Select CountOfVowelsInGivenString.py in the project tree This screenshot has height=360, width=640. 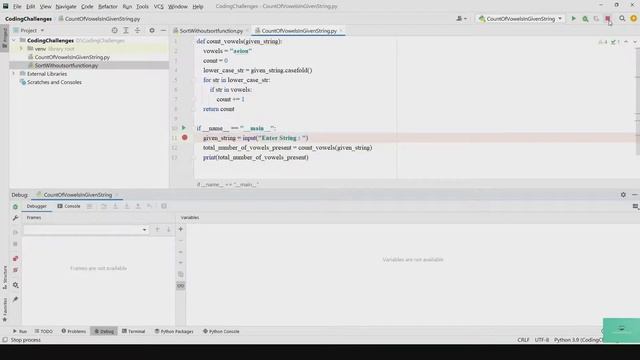pyautogui.click(x=72, y=57)
